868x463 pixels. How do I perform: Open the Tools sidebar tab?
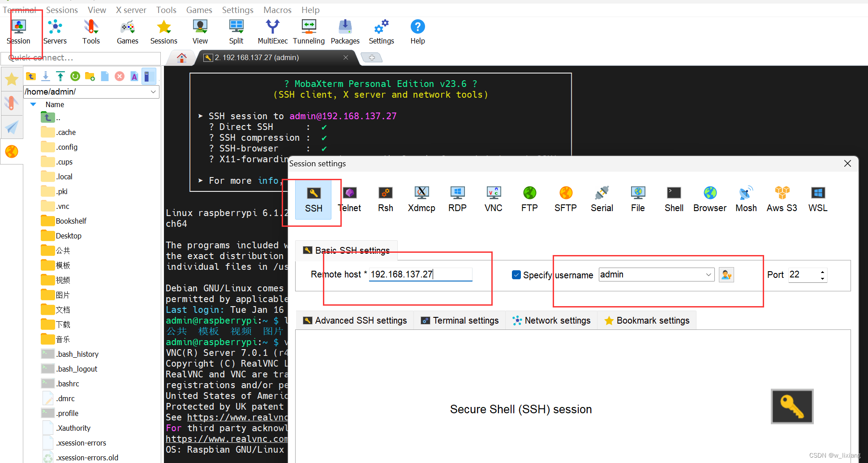coord(12,103)
